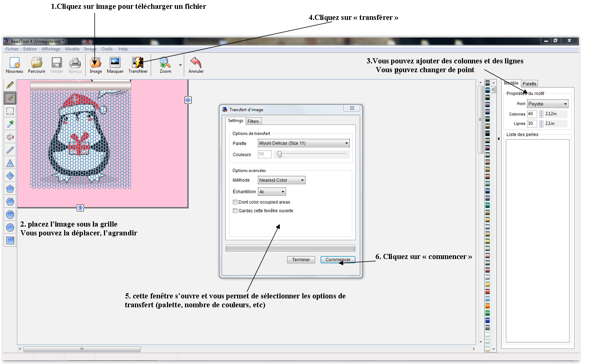Open the Fichier menu

(12, 49)
